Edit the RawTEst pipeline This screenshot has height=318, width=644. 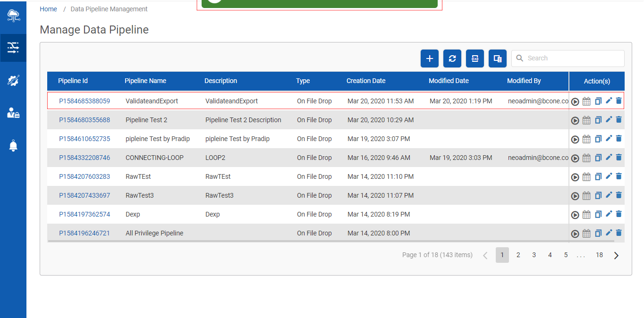609,176
